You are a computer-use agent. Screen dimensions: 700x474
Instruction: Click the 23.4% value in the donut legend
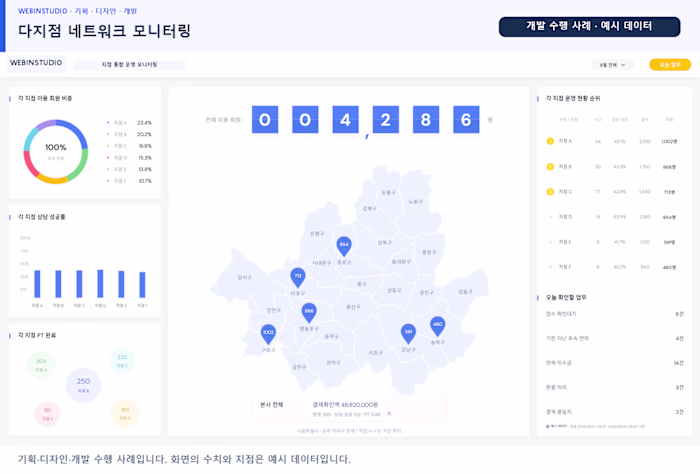pos(144,123)
